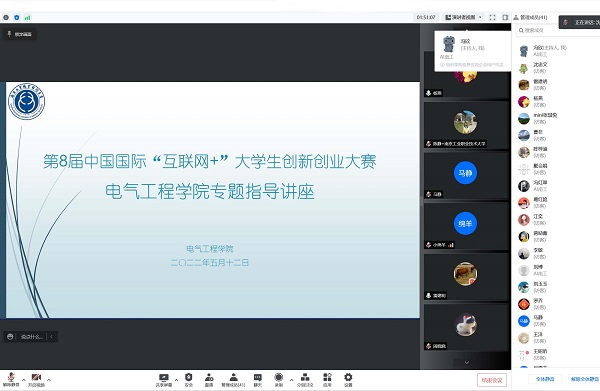Unmute the microphone in bottom toolbar
600x391 pixels.
click(x=11, y=380)
